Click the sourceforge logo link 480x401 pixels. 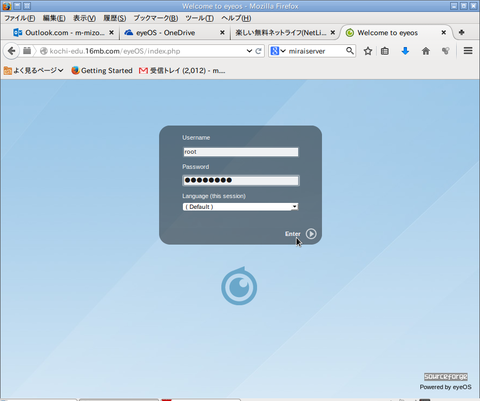point(446,377)
